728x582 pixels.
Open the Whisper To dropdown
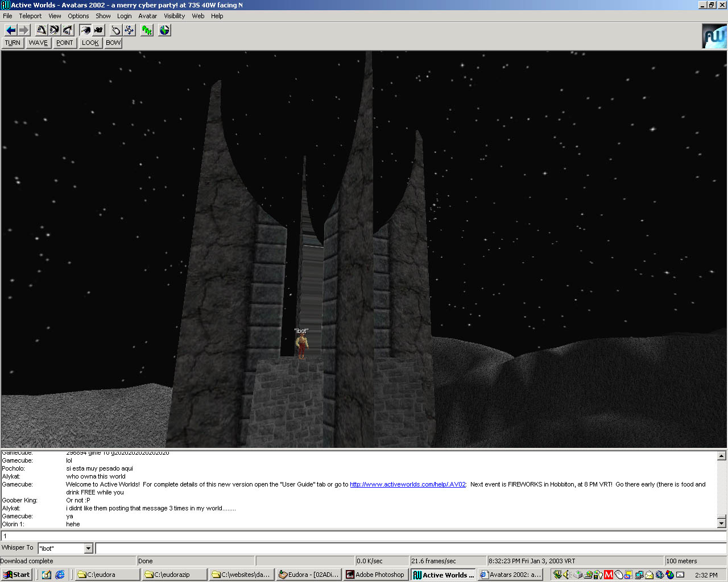coord(88,548)
